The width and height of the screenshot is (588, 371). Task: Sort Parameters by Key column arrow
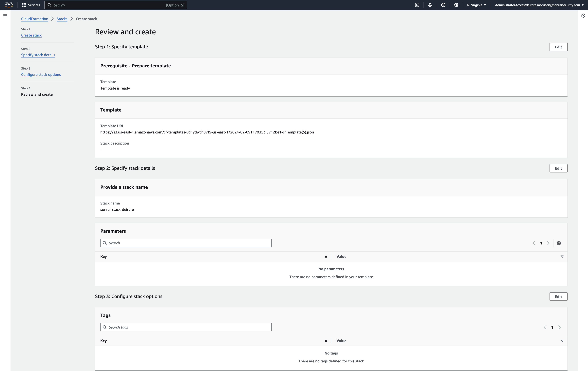326,256
